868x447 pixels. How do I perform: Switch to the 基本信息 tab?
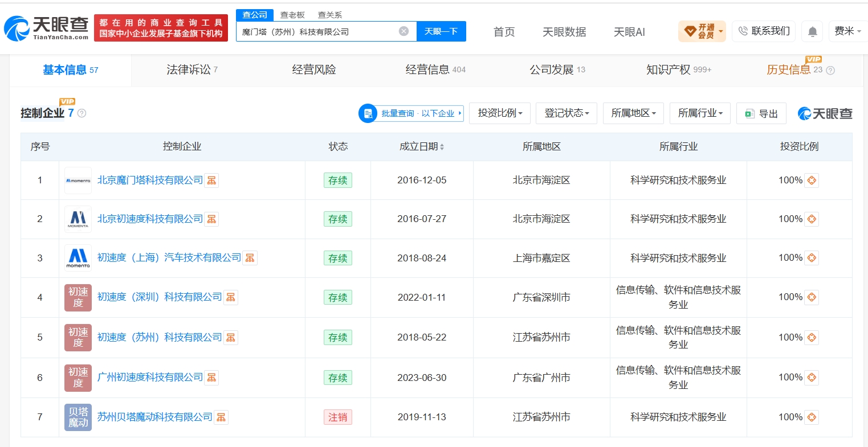click(70, 70)
